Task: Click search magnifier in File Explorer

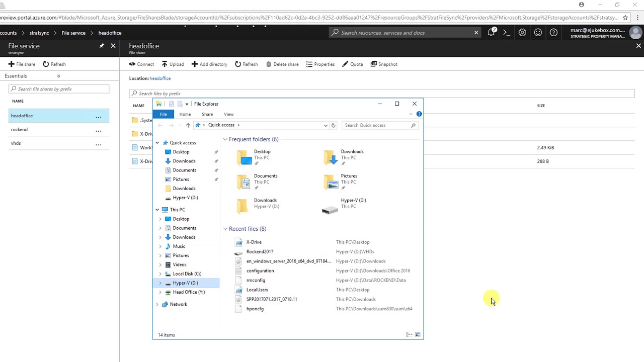Action: 414,125
